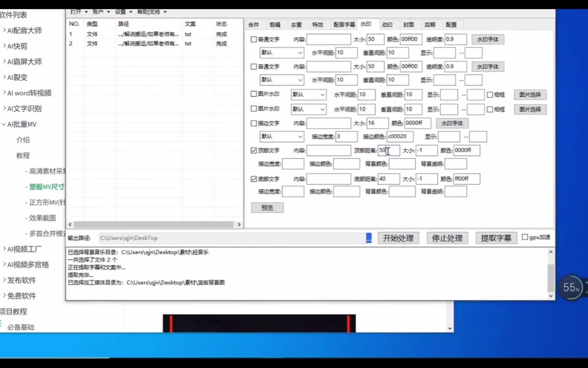
Task: Tick the first 图片水印 checkbox
Action: click(254, 94)
